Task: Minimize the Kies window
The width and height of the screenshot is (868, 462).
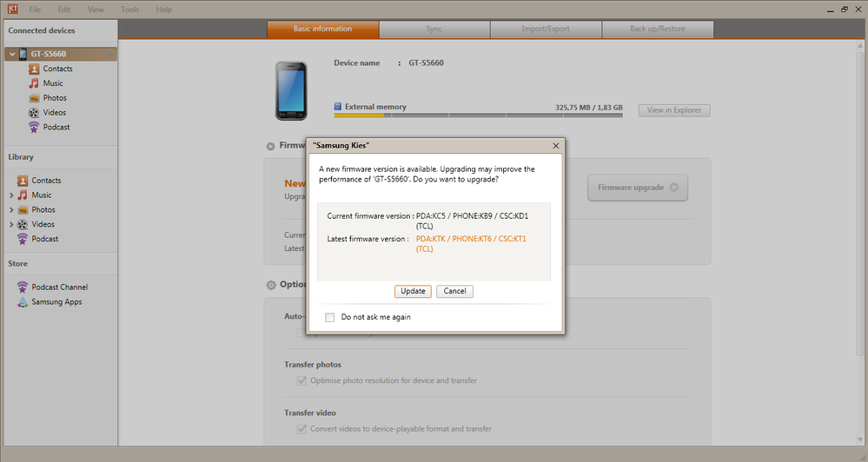Action: tap(831, 10)
